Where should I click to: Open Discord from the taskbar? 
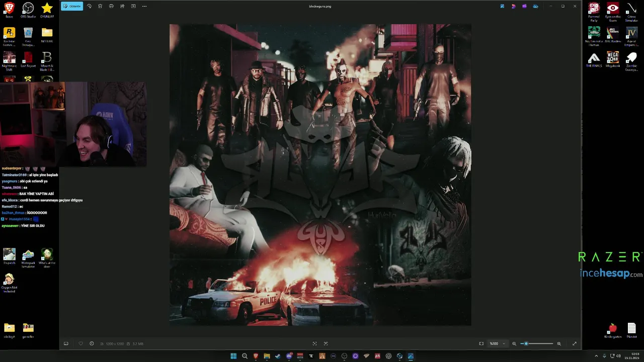(x=289, y=356)
